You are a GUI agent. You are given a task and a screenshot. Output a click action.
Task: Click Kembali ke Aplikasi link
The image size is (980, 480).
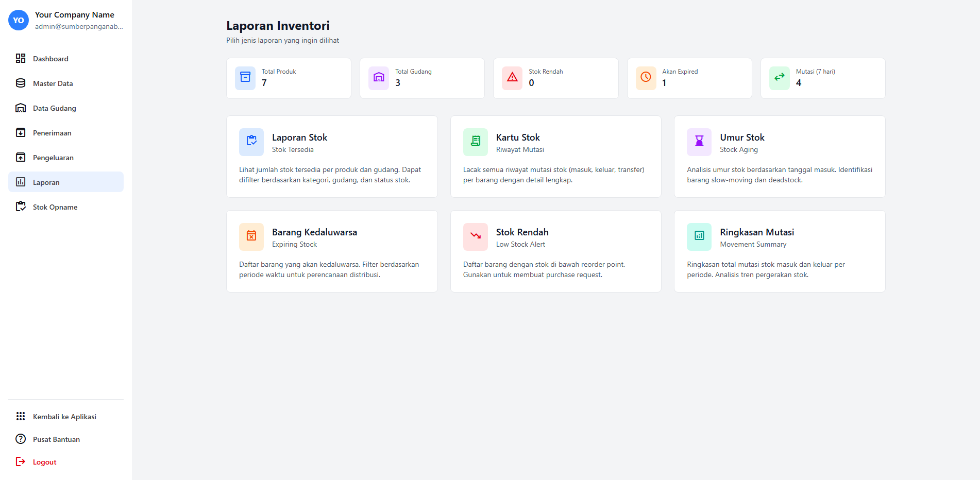pos(64,417)
